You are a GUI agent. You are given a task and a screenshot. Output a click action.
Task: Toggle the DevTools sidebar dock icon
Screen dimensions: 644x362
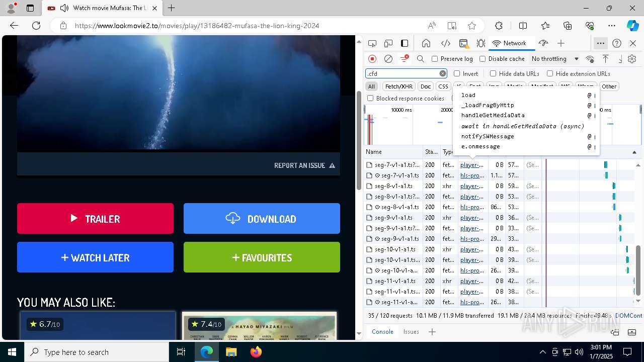coord(405,43)
